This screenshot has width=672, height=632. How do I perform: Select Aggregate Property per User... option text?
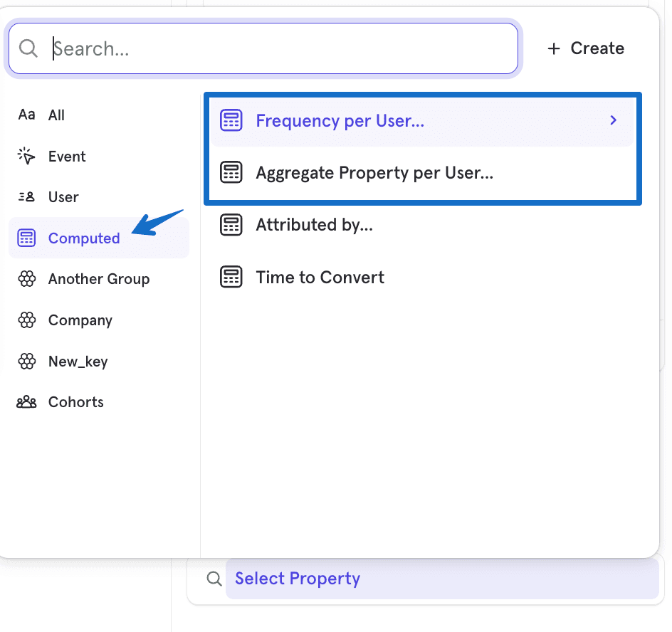[374, 173]
